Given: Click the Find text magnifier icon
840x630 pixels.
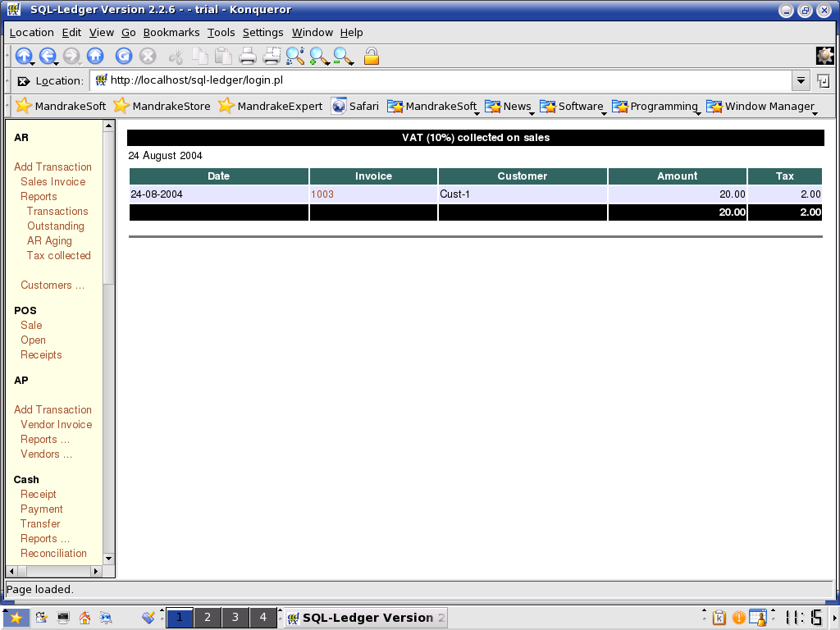Looking at the screenshot, I should [295, 56].
